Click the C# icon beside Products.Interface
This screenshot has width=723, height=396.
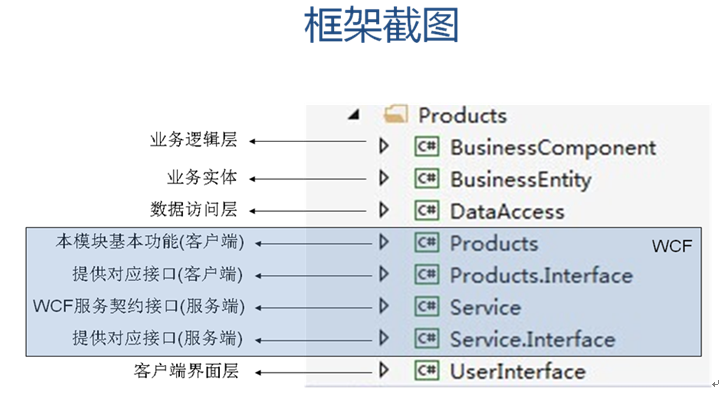tap(427, 275)
